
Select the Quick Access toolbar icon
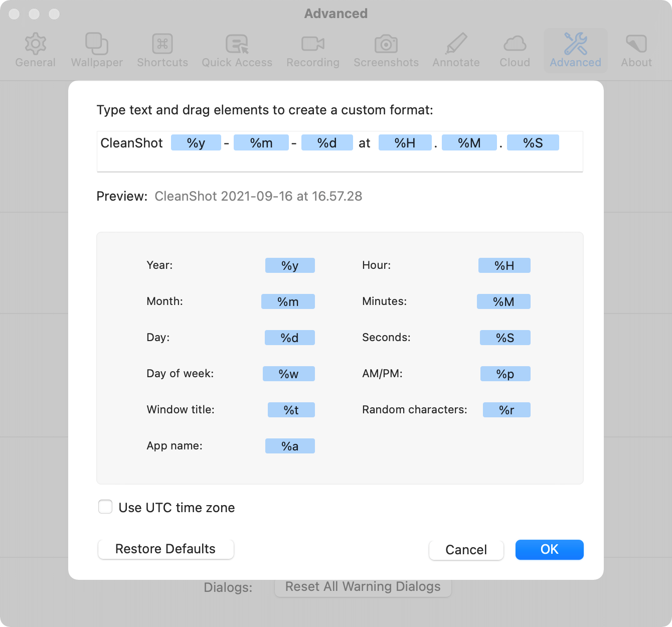pos(237,44)
